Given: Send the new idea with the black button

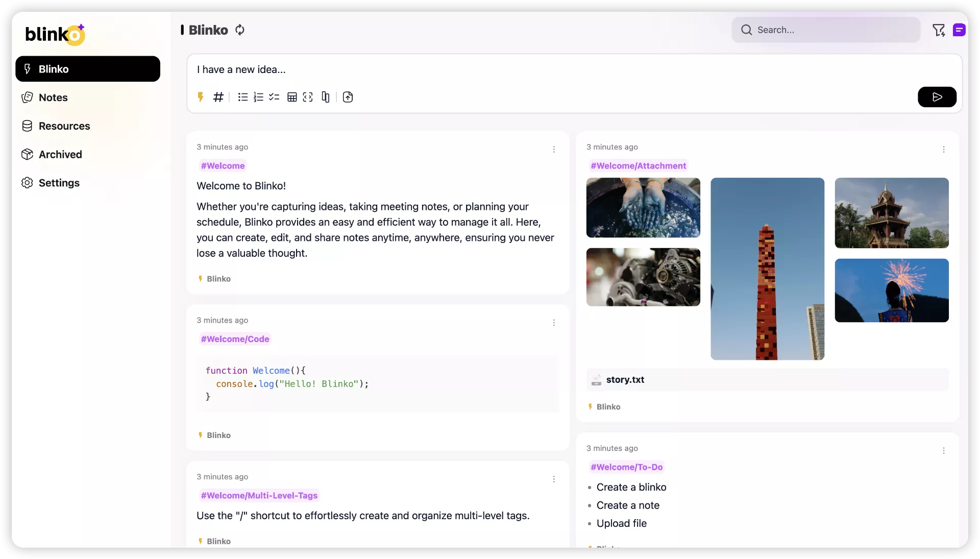Looking at the screenshot, I should tap(937, 97).
